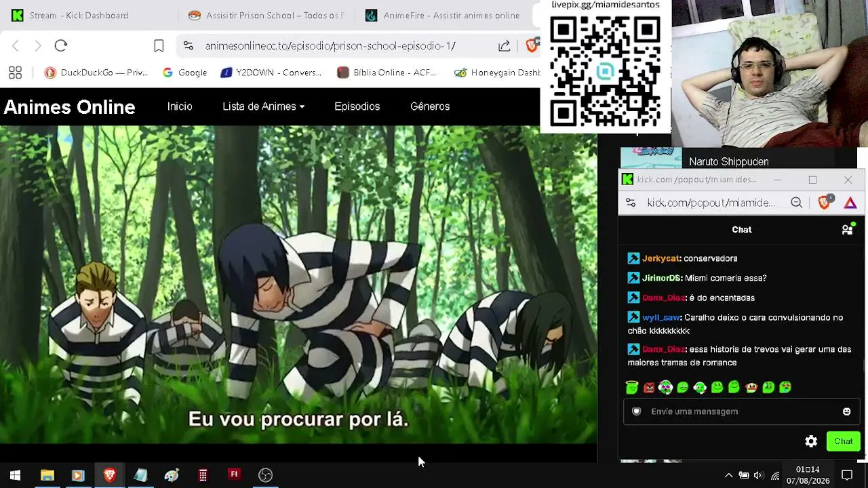Open the battery status tray icon

743,475
